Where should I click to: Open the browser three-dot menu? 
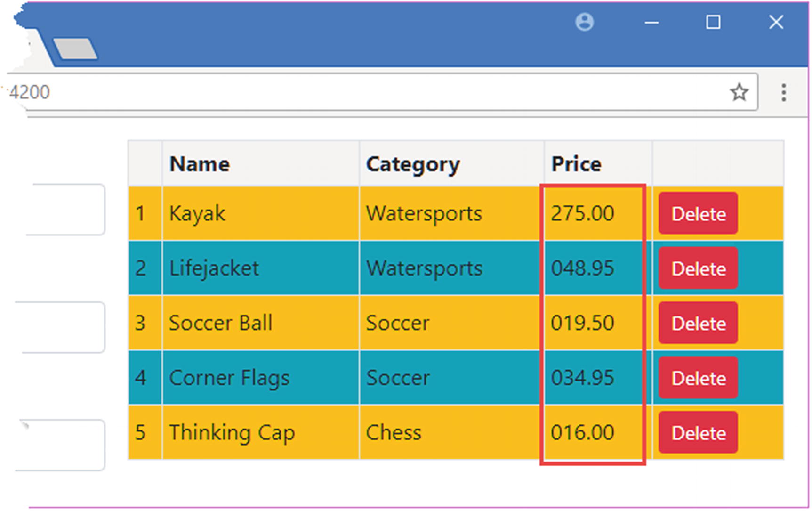pyautogui.click(x=783, y=92)
